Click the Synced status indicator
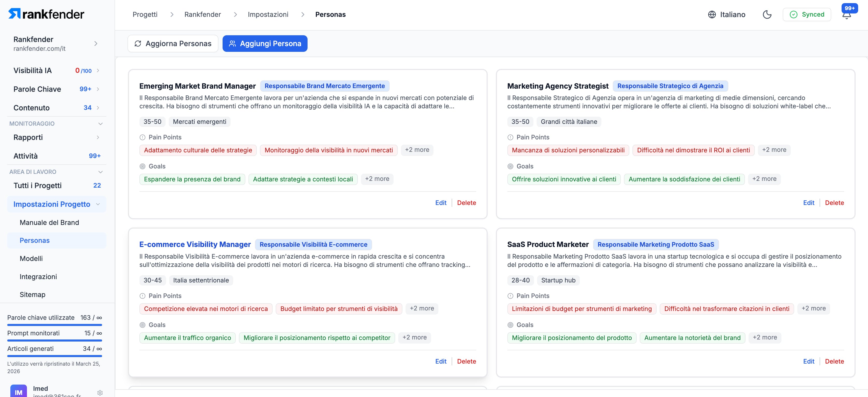The width and height of the screenshot is (868, 397). [807, 15]
